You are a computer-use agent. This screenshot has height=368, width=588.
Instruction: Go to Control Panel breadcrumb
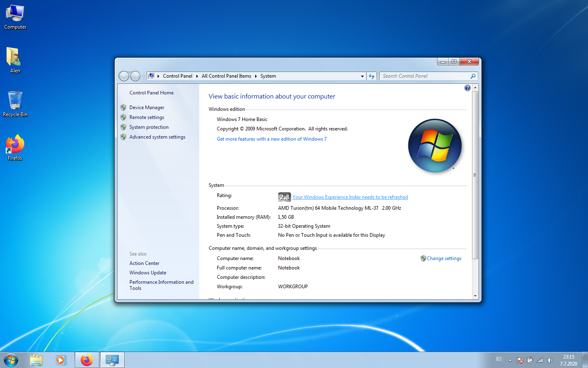[x=178, y=76]
